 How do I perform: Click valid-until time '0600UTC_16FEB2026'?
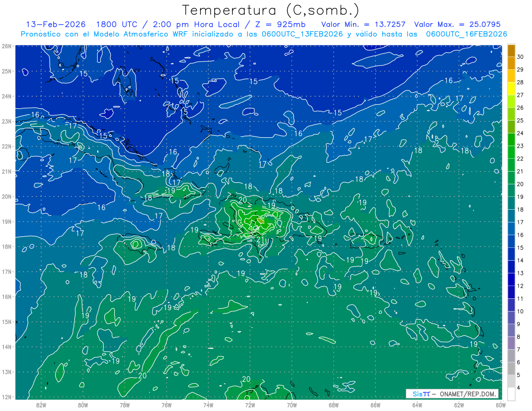[466, 34]
